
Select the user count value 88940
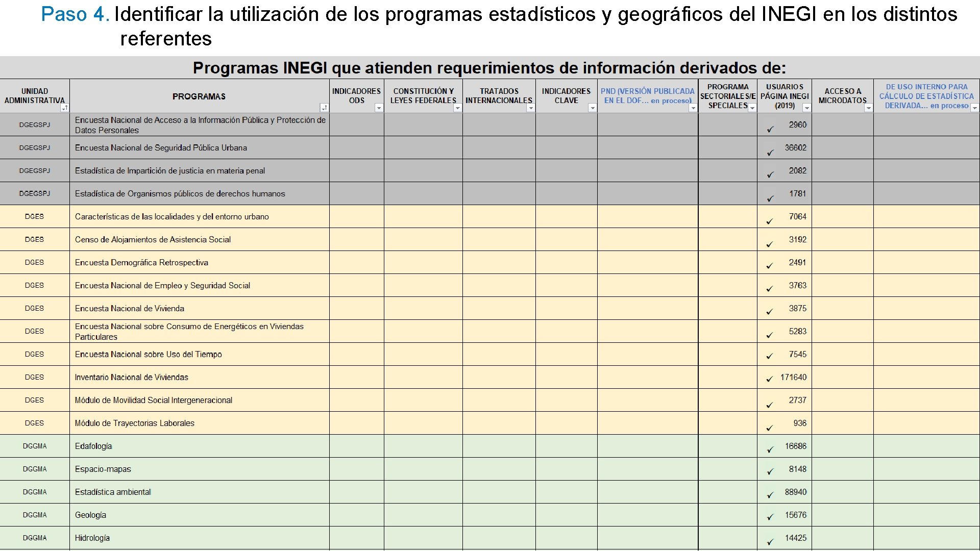[x=796, y=492]
